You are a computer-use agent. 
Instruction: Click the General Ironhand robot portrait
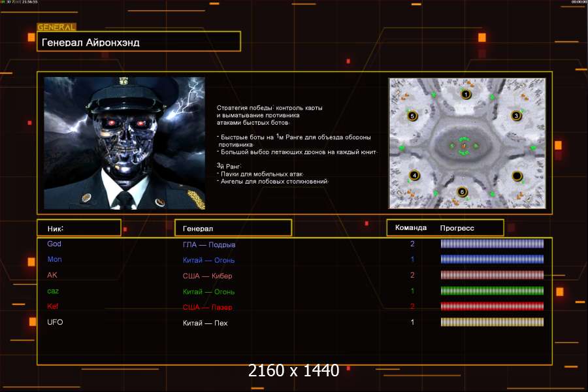pos(125,143)
